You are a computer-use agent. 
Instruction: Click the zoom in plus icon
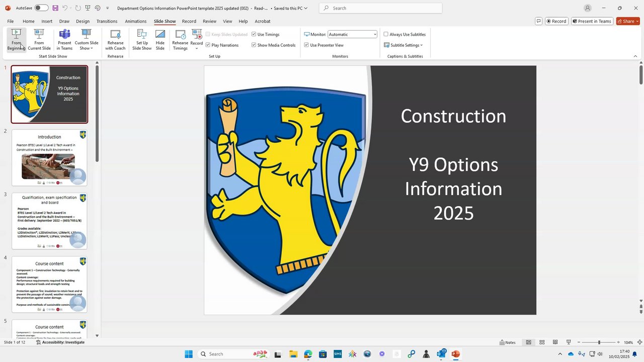(618, 342)
